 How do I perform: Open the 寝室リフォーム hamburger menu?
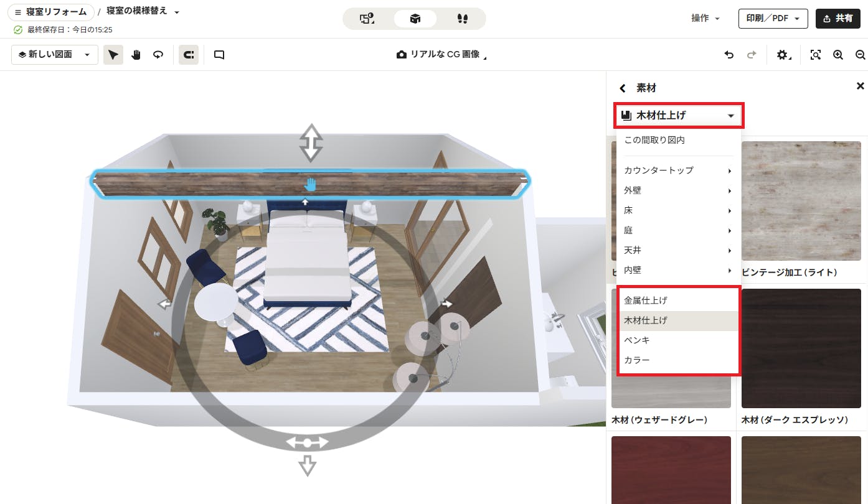pyautogui.click(x=51, y=12)
